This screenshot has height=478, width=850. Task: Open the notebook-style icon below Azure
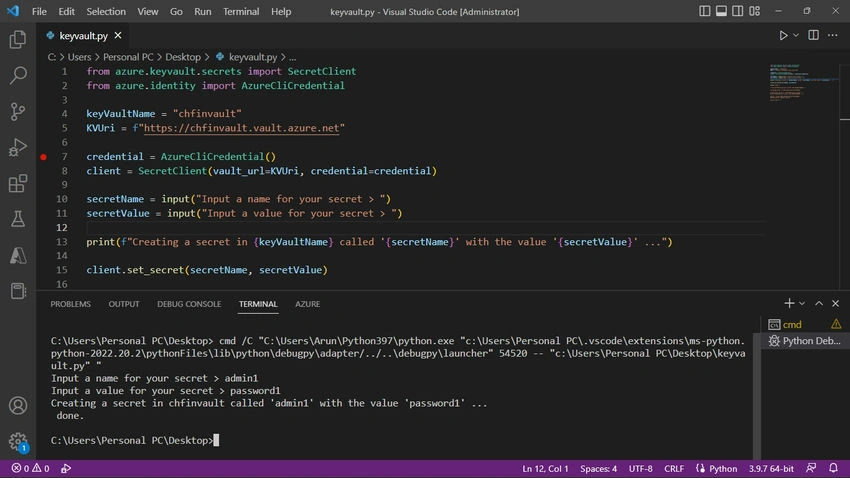[18, 291]
